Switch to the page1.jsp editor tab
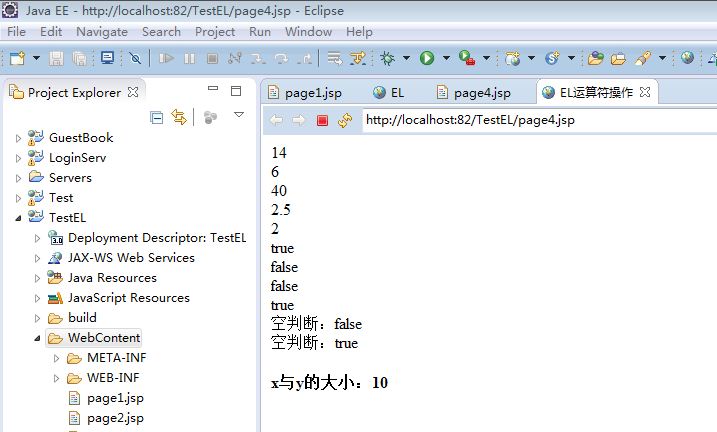Image resolution: width=717 pixels, height=432 pixels. click(305, 93)
